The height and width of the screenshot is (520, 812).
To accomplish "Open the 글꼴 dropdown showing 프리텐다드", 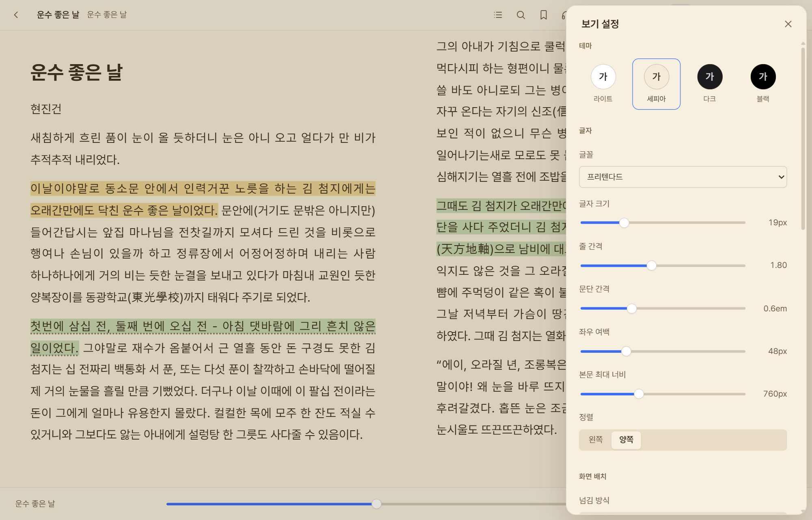I will pos(683,177).
